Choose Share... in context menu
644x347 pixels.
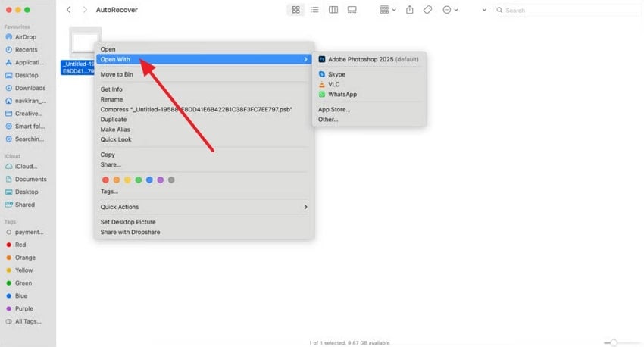click(x=204, y=164)
